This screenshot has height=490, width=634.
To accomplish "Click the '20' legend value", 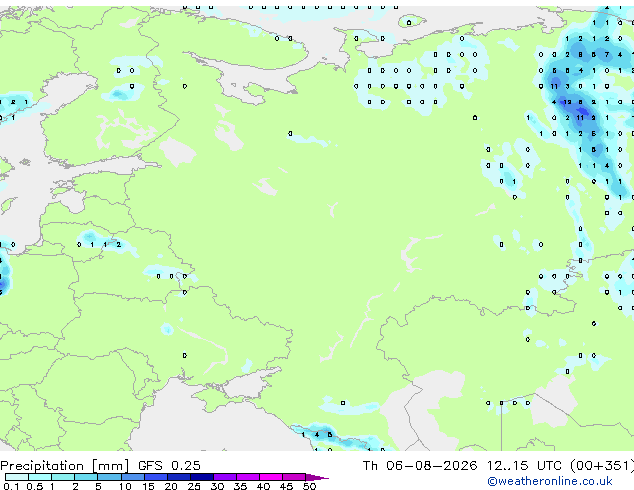I will pyautogui.click(x=171, y=486).
